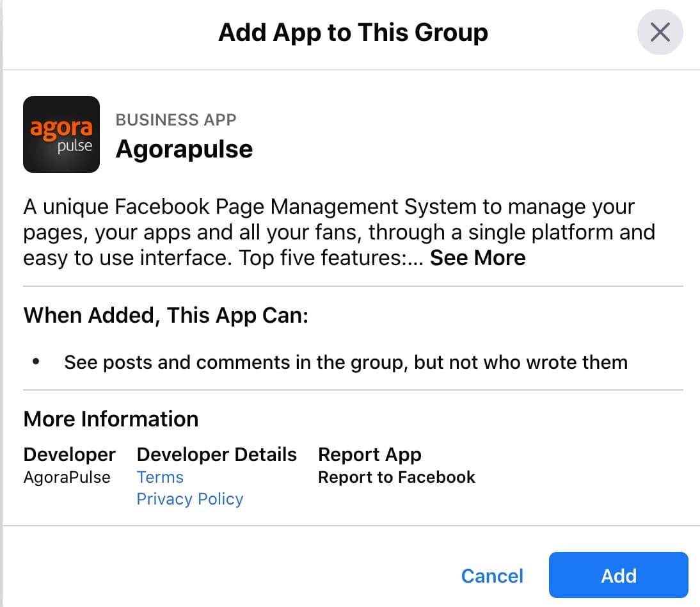Click the bullet point before the permission
Image resolution: width=700 pixels, height=607 pixels.
tap(36, 362)
